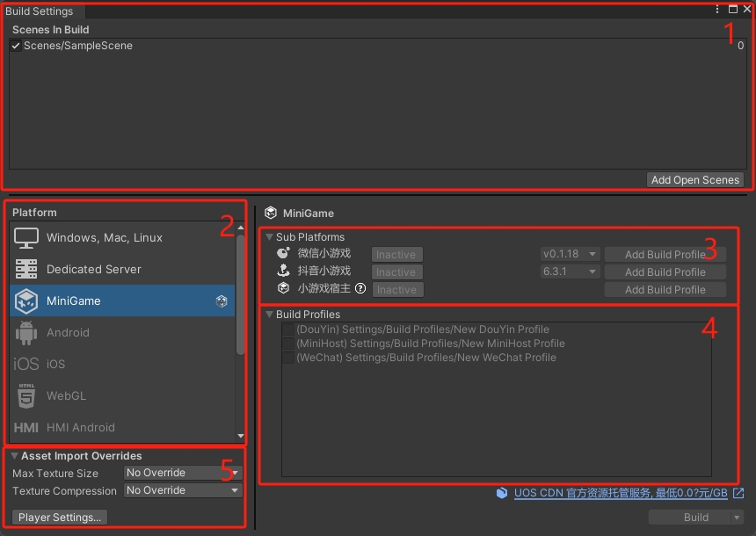Collapse the Sub Platforms section
The width and height of the screenshot is (756, 536).
point(270,237)
